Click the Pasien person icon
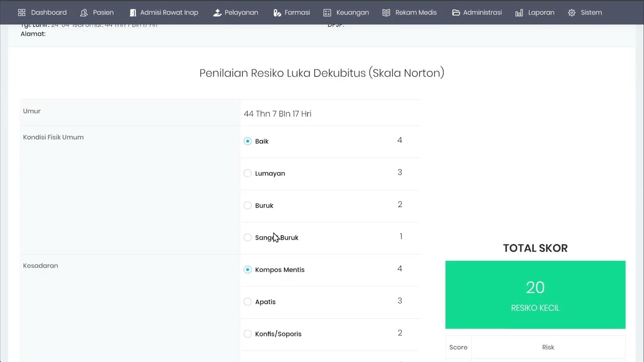 (x=84, y=13)
